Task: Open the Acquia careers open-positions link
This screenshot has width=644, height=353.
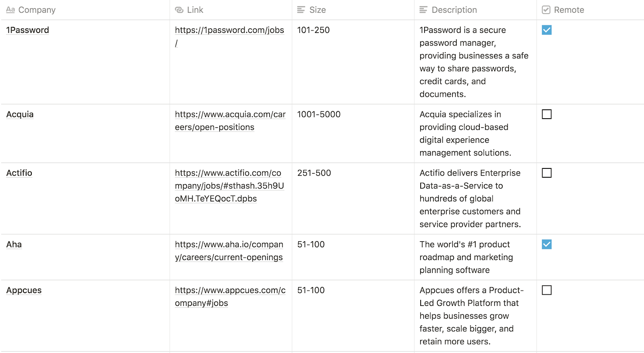Action: (230, 115)
